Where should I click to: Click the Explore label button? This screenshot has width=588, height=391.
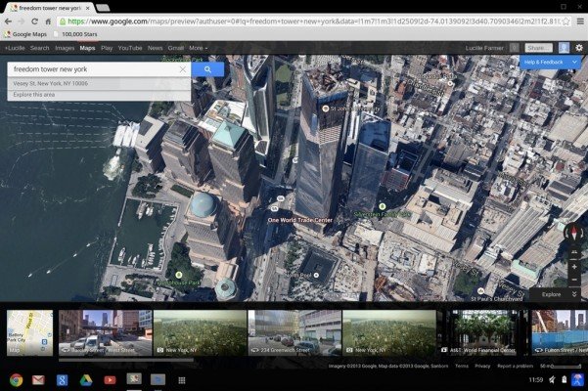[551, 294]
